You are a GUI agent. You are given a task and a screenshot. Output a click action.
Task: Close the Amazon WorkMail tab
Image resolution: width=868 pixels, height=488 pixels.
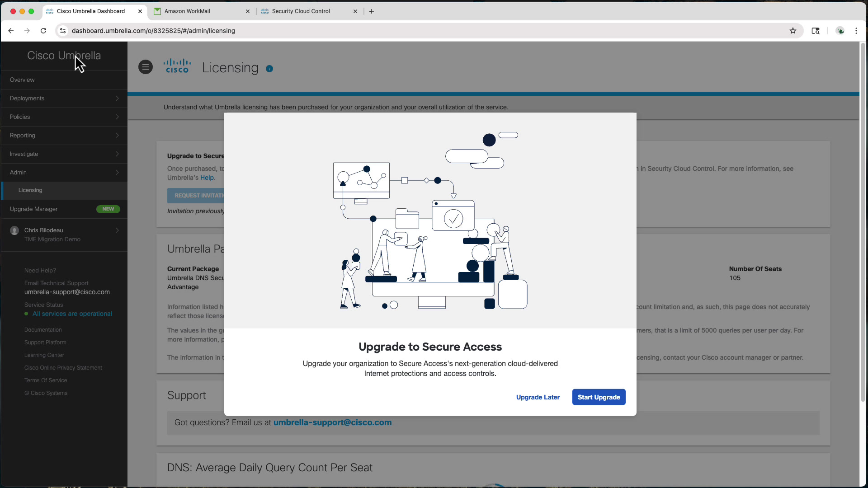tap(248, 11)
